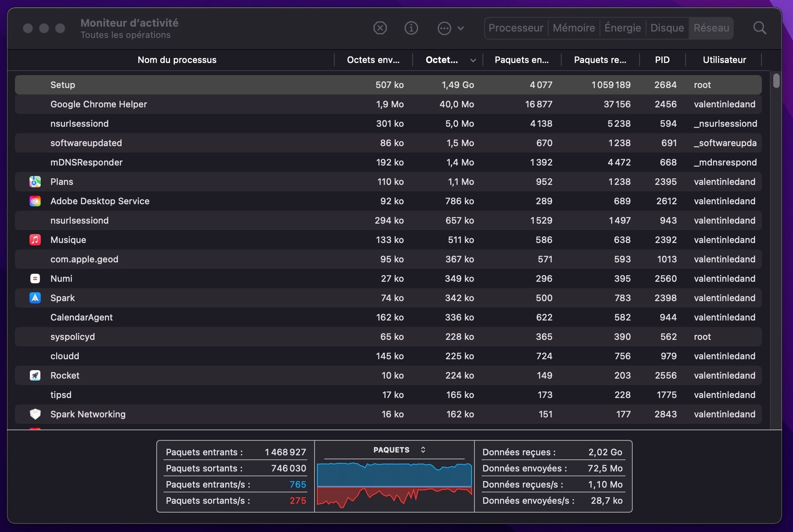Click the vertical scrollbar thumb

click(x=776, y=80)
